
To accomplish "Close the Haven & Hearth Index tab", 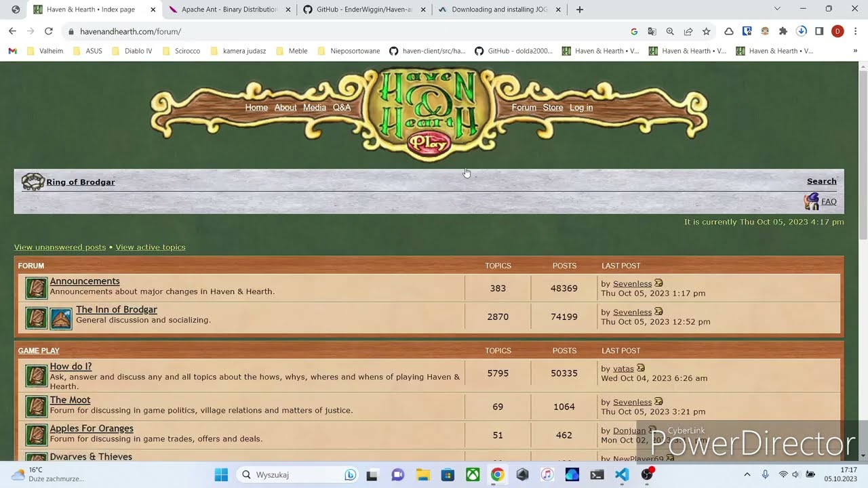I will pos(153,9).
